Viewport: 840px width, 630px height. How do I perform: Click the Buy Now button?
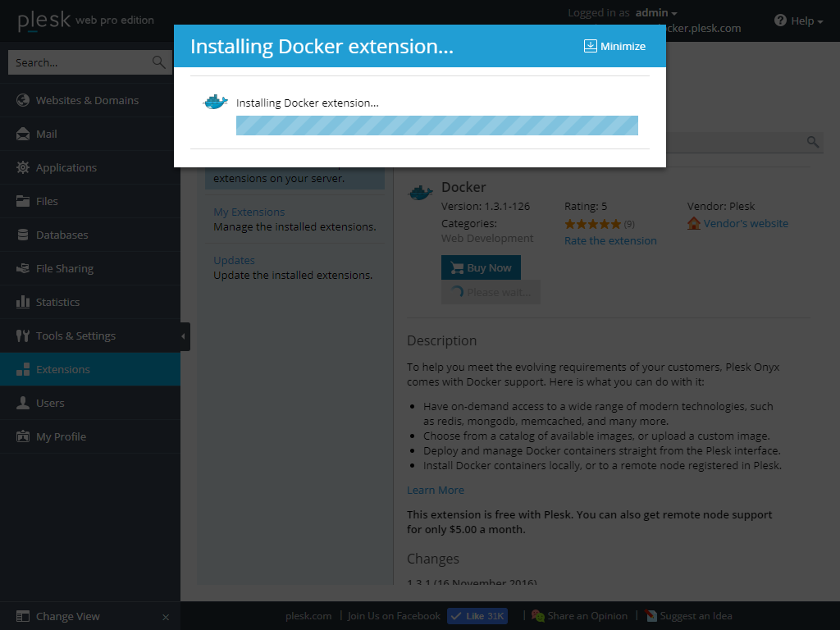481,267
